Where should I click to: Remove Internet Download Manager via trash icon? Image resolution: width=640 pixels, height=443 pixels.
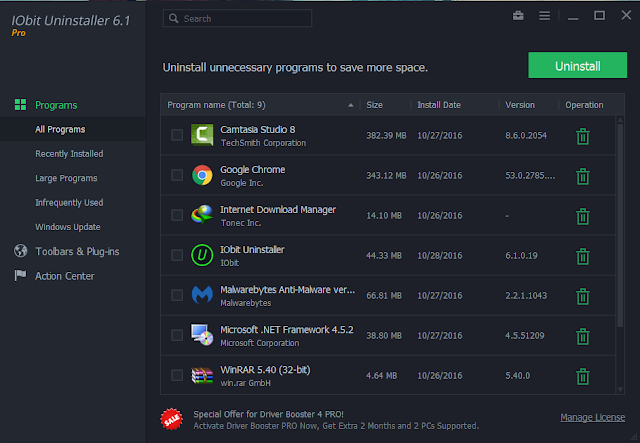[583, 216]
